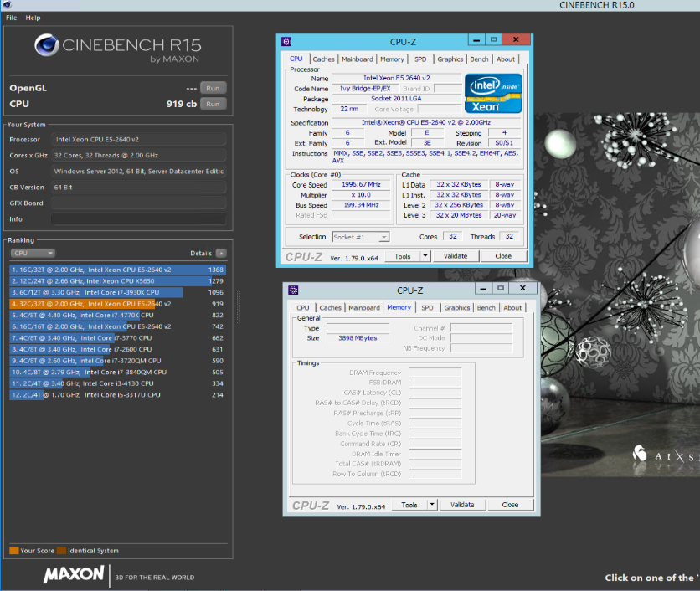Viewport: 700px width, 591px height.
Task: Select ranking row 1 Xeon E5-2640 v2 1368
Action: (117, 270)
